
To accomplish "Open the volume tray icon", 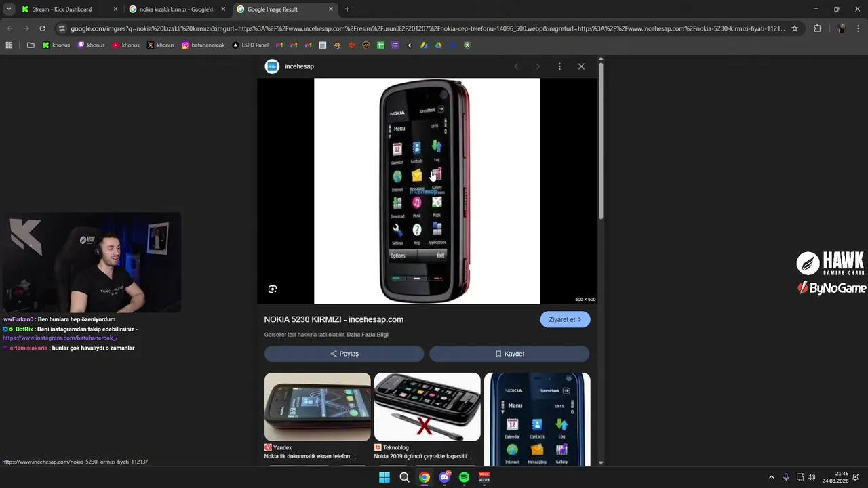I will coord(812,477).
